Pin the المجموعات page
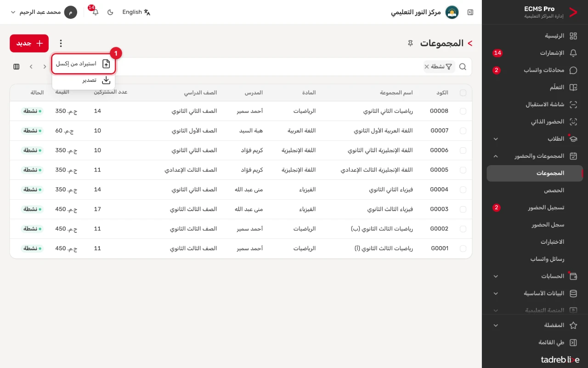588x368 pixels. click(410, 43)
